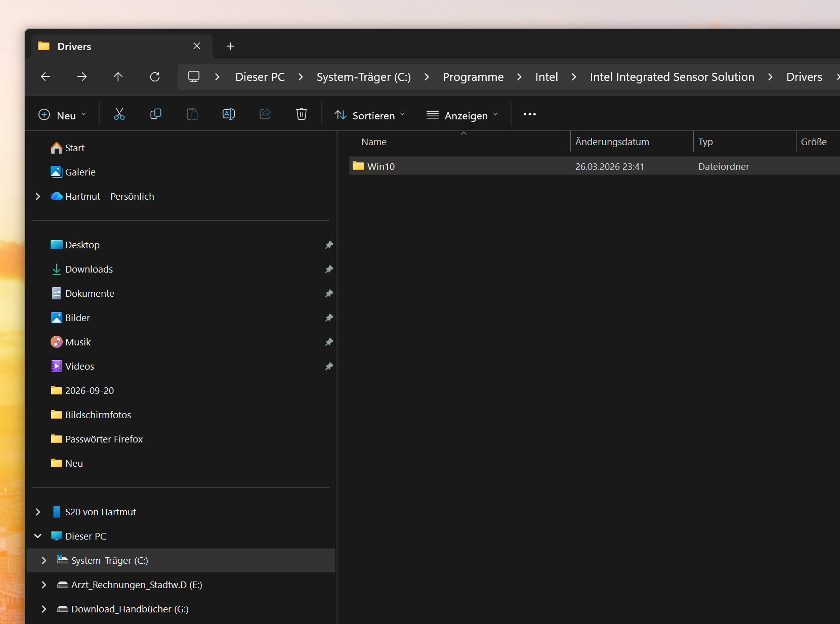Click the Delete trash can icon
This screenshot has height=624, width=840.
coord(302,114)
